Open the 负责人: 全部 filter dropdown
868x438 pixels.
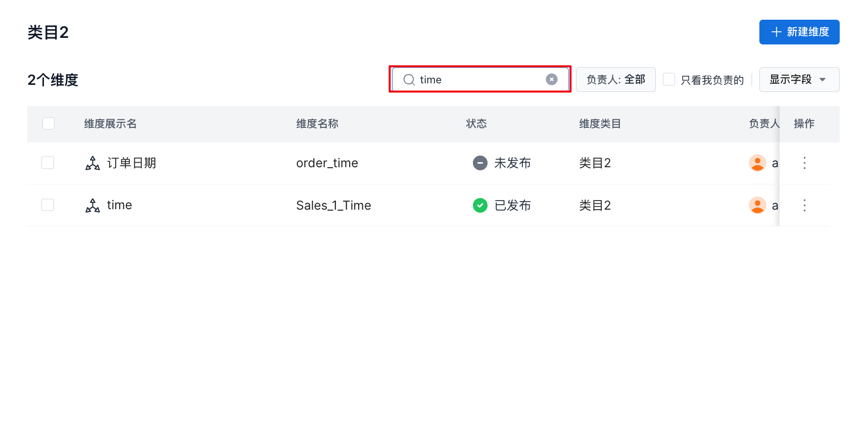coord(615,79)
